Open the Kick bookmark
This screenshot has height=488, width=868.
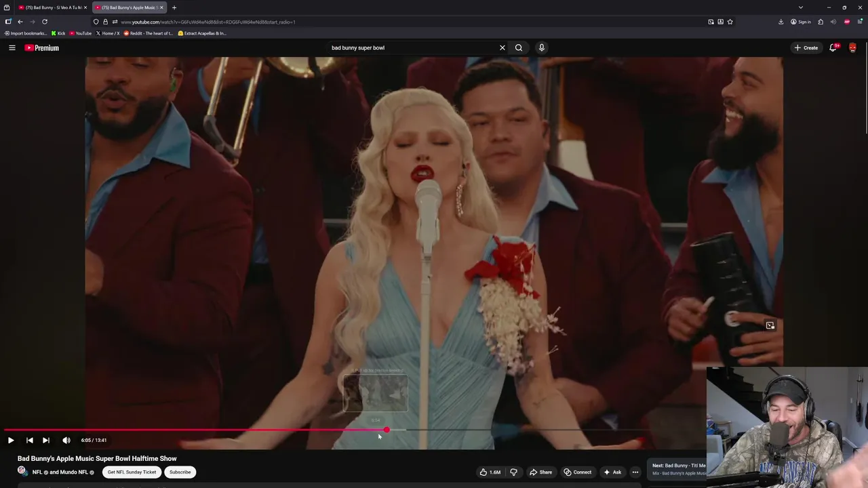point(58,33)
